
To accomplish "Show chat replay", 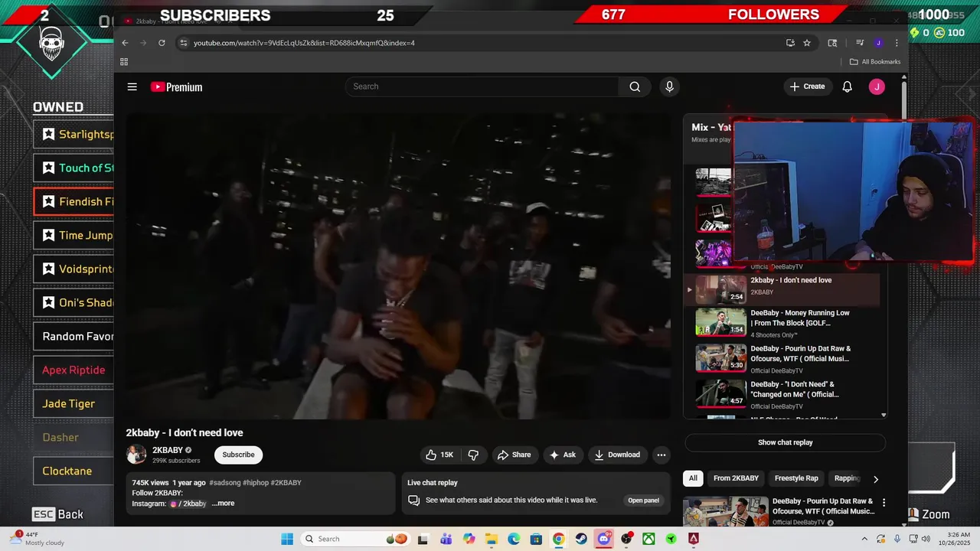I will click(x=785, y=442).
